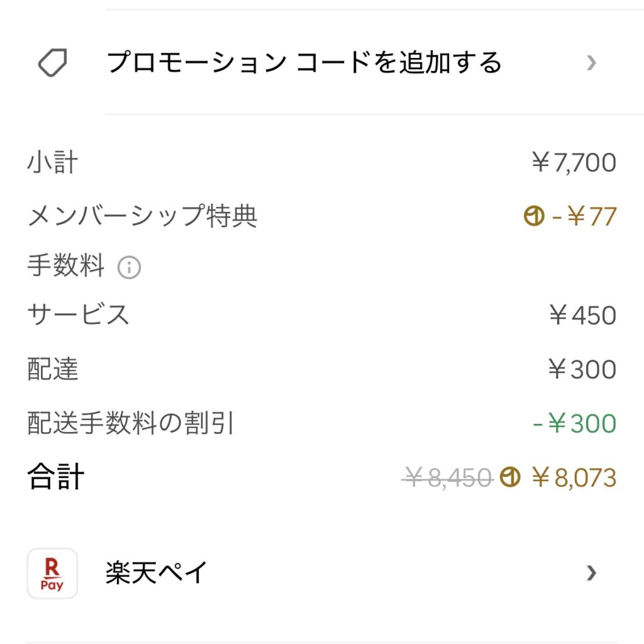Tap the 手数料 label

click(65, 267)
